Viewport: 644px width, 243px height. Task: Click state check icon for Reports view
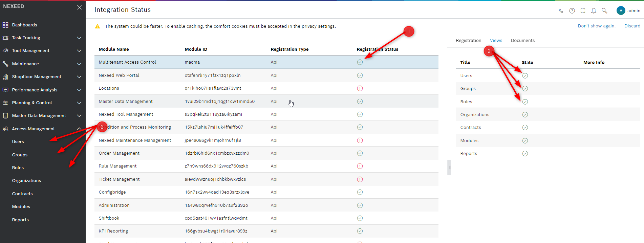(x=525, y=154)
